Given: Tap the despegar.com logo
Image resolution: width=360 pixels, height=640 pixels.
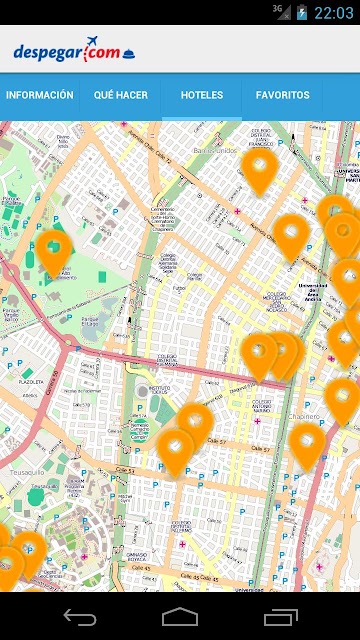Looking at the screenshot, I should [74, 50].
